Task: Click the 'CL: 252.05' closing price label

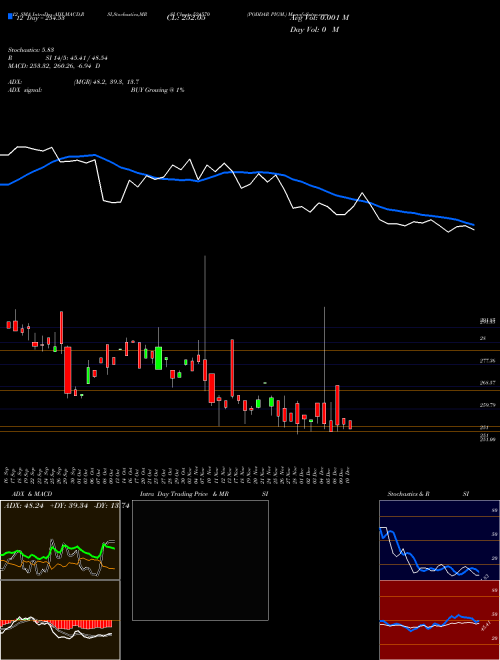Action: click(x=186, y=18)
